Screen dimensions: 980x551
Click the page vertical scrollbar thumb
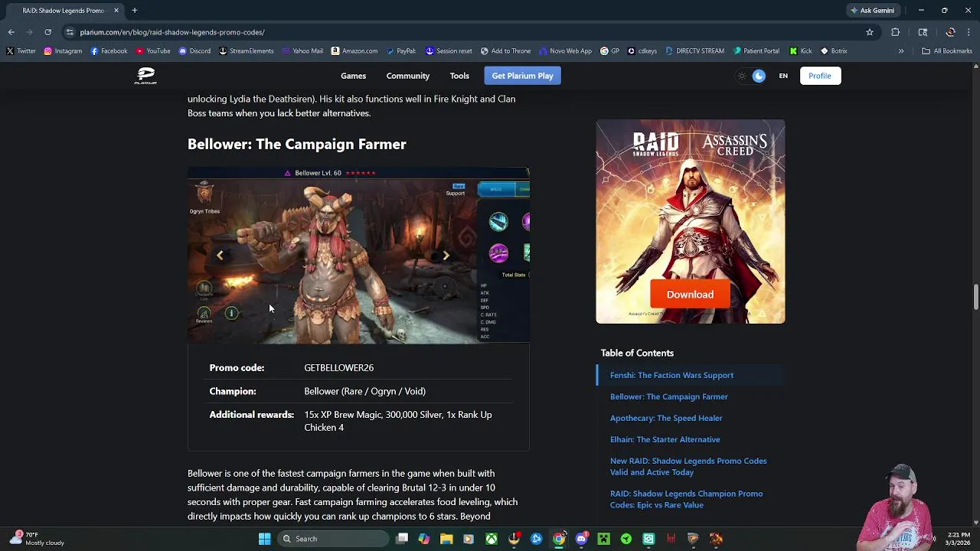pyautogui.click(x=975, y=297)
